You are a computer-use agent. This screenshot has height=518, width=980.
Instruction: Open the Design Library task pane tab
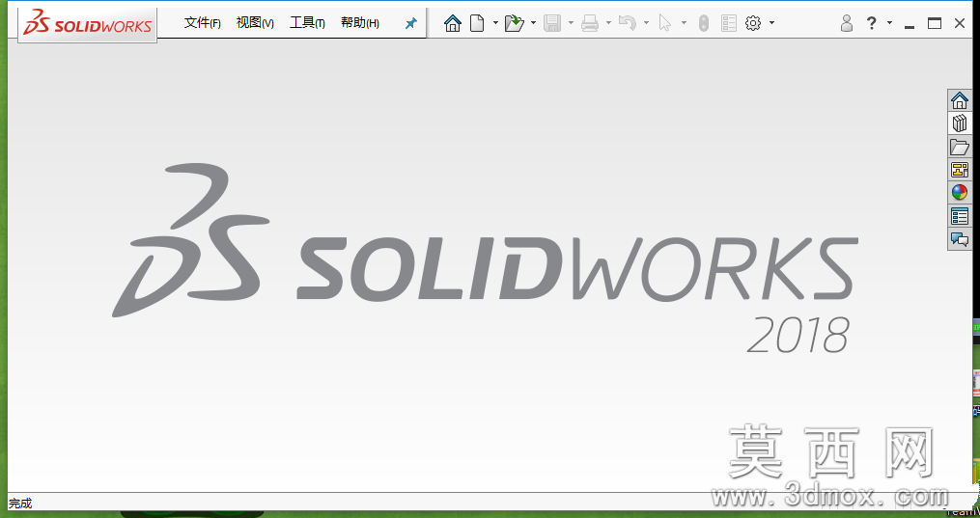click(960, 123)
